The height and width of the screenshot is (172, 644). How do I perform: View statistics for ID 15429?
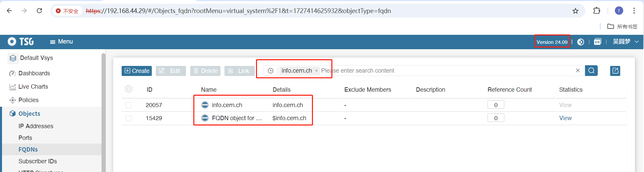click(x=565, y=118)
